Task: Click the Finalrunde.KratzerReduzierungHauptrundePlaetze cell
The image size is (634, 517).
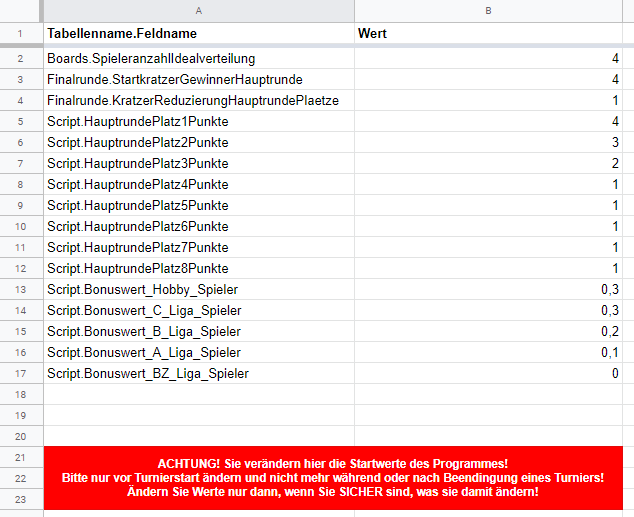Action: coord(198,101)
